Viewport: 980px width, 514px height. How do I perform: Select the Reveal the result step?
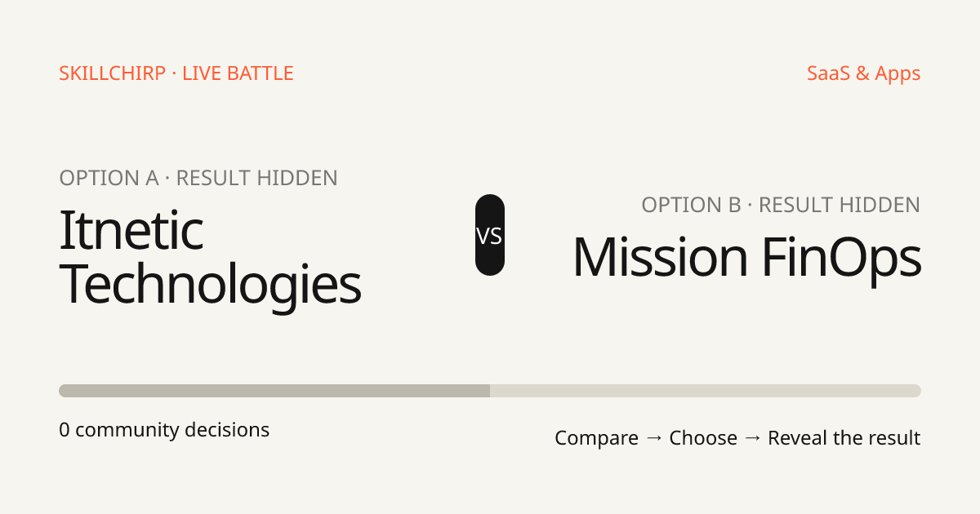pos(844,438)
